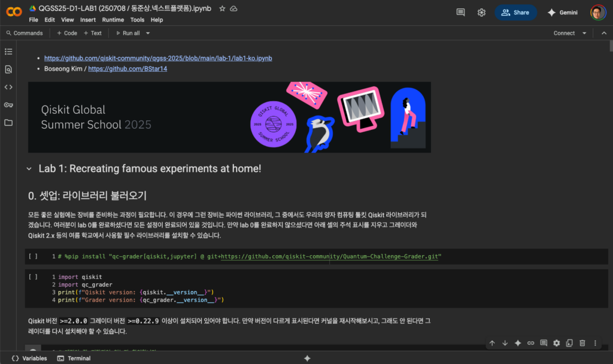The width and height of the screenshot is (613, 364).
Task: Check the cloud save status icon
Action: [x=233, y=8]
